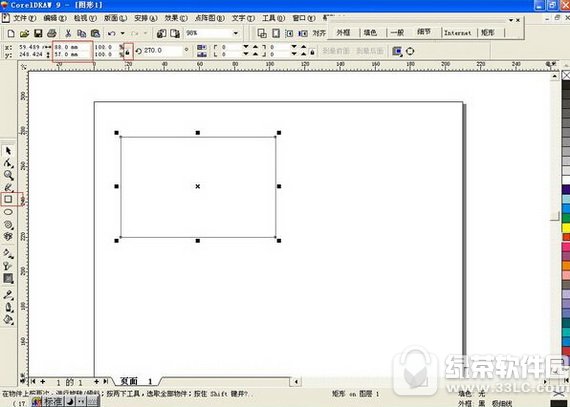Select the Shape tool in toolbox
The image size is (570, 407).
[8, 163]
